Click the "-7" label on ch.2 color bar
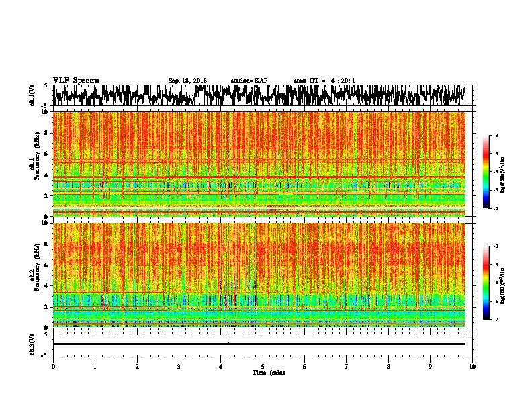This screenshot has width=532, height=411. pyautogui.click(x=495, y=320)
